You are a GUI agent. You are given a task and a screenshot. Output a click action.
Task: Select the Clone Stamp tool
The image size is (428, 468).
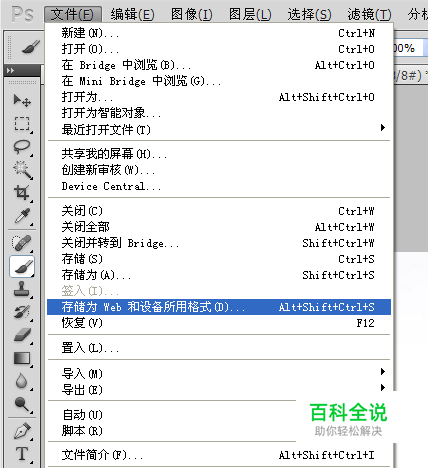[22, 289]
